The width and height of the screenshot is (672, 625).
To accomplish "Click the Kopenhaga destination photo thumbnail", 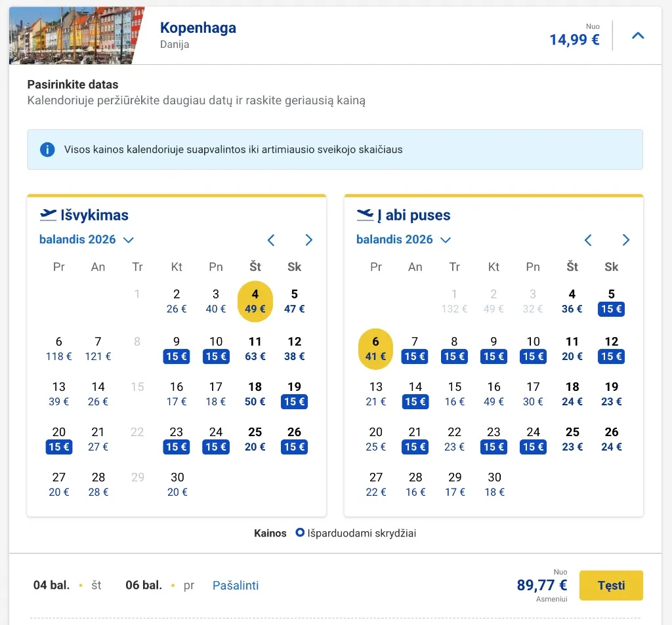I will [75, 36].
